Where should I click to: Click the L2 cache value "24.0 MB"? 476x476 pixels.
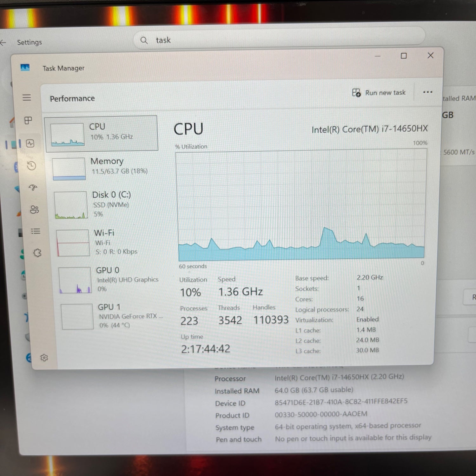[367, 340]
